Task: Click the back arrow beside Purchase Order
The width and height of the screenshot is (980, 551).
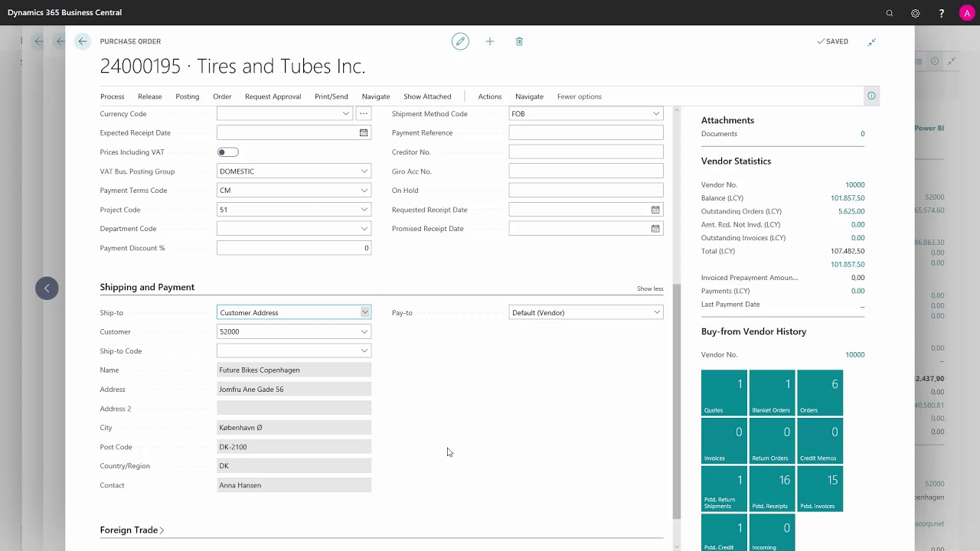Action: click(83, 41)
